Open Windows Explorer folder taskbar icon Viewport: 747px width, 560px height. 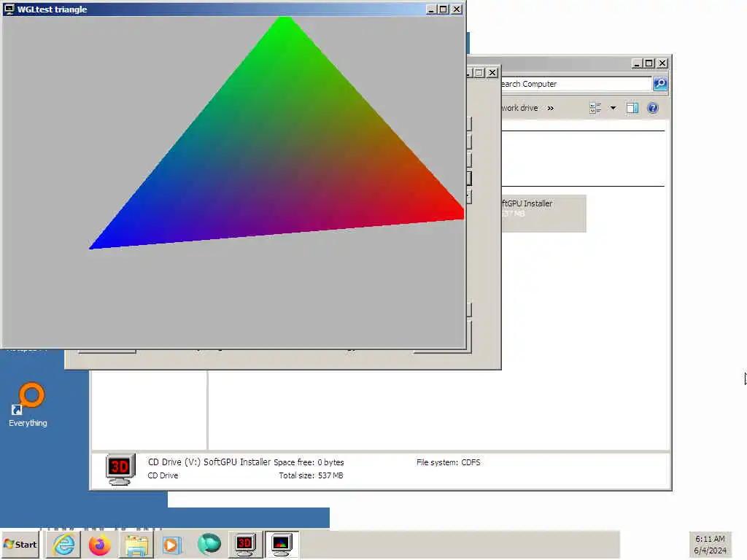click(136, 545)
